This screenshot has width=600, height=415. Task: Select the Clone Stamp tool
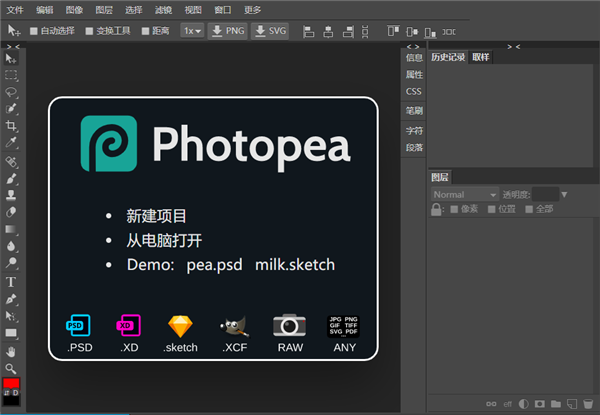(x=11, y=195)
